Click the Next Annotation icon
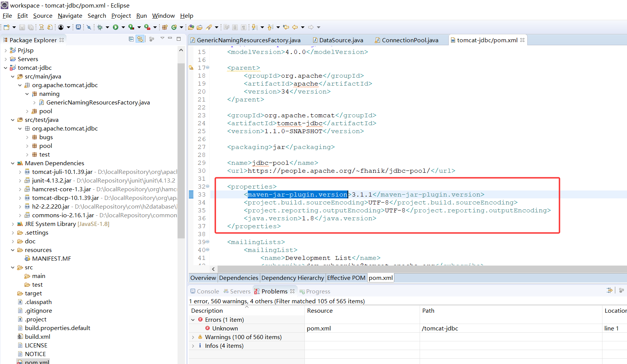Image resolution: width=627 pixels, height=364 pixels. click(255, 27)
